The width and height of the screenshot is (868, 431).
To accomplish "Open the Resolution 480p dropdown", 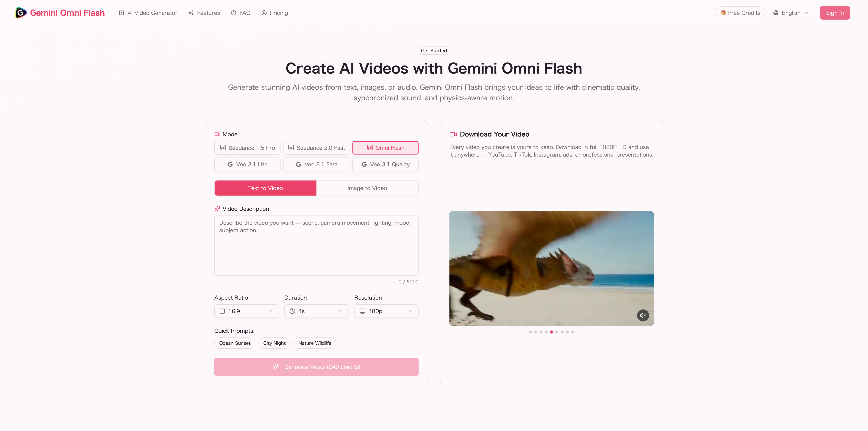I will [387, 311].
